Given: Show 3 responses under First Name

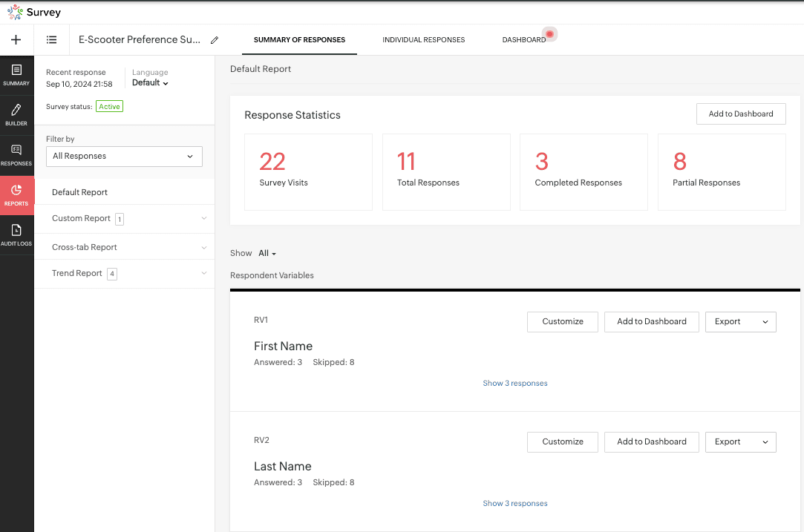Looking at the screenshot, I should pos(514,384).
